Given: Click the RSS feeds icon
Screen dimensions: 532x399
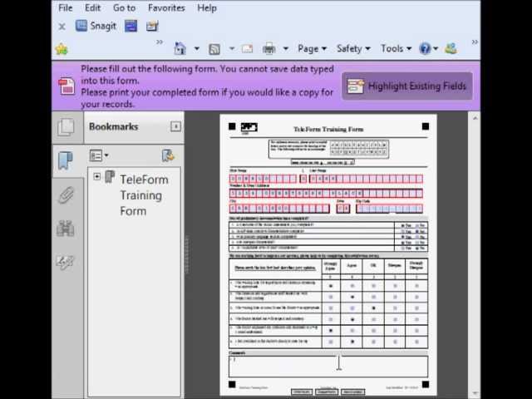Looking at the screenshot, I should (214, 49).
